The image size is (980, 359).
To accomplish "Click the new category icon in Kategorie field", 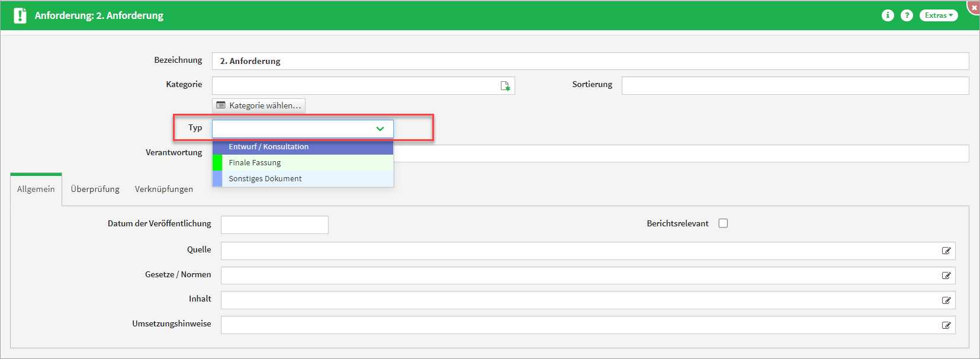I will tap(505, 86).
